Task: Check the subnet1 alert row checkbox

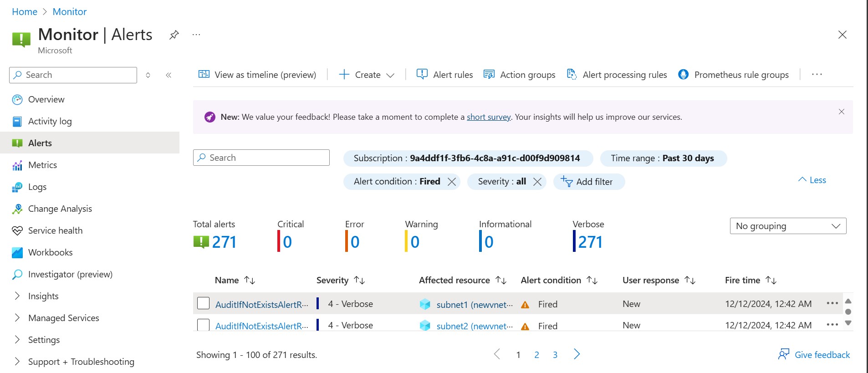Action: pyautogui.click(x=203, y=303)
